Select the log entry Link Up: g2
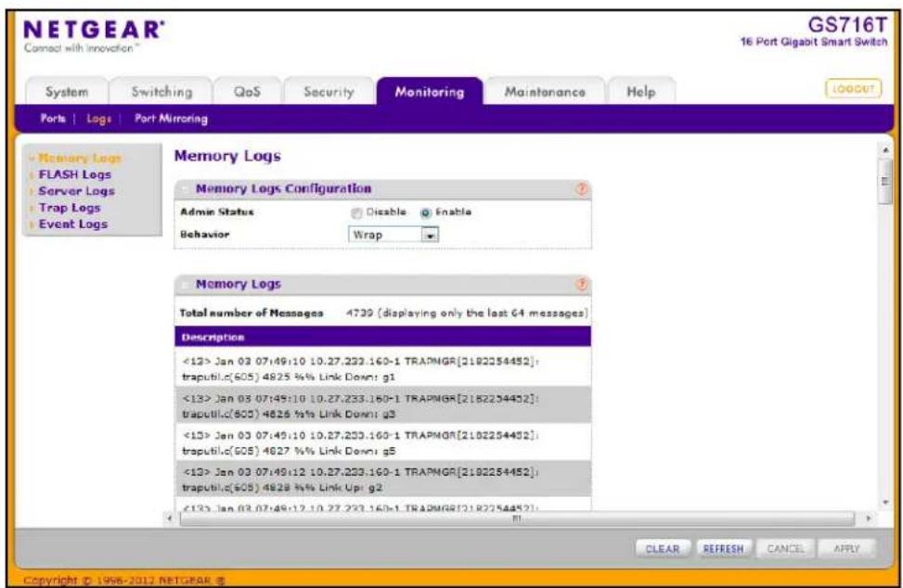Image resolution: width=903 pixels, height=588 pixels. [383, 479]
